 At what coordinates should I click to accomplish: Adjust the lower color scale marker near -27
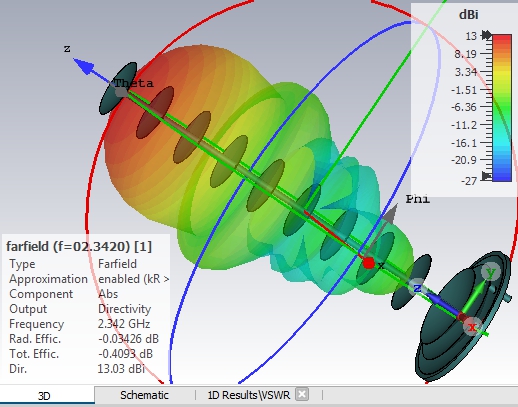tap(487, 176)
